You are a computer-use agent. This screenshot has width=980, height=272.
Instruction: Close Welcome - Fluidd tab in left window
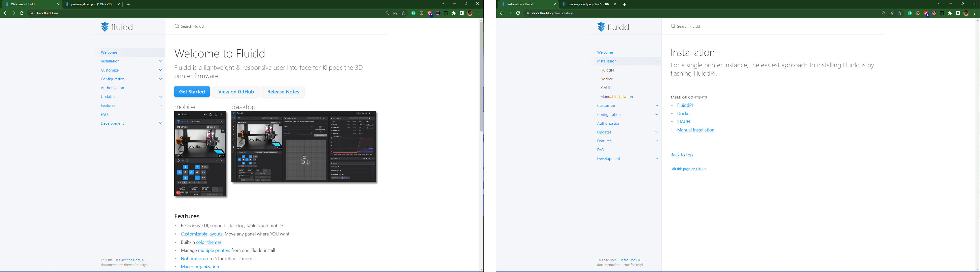58,4
